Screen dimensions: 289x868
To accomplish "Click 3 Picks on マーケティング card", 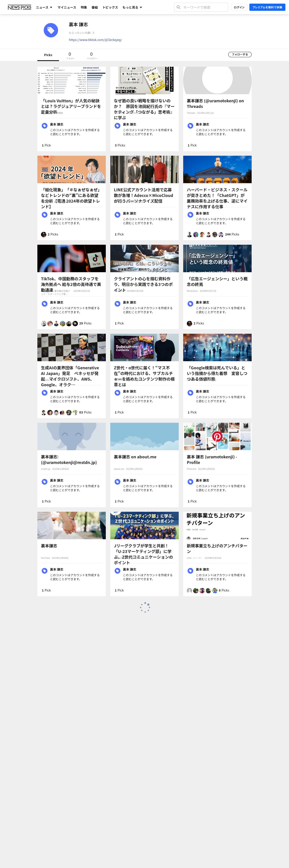I will point(120,145).
